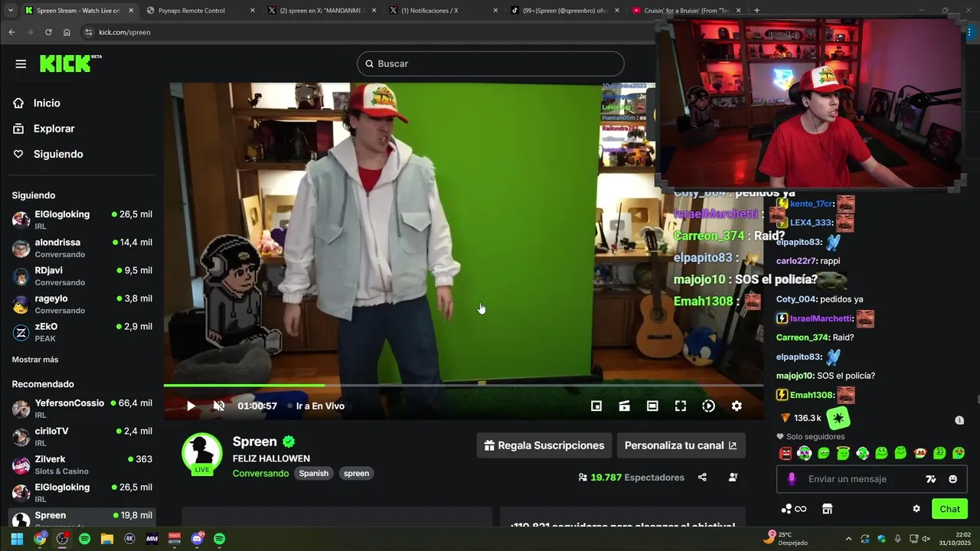980x551 pixels.
Task: Open the chat emoji picker
Action: [x=952, y=479]
